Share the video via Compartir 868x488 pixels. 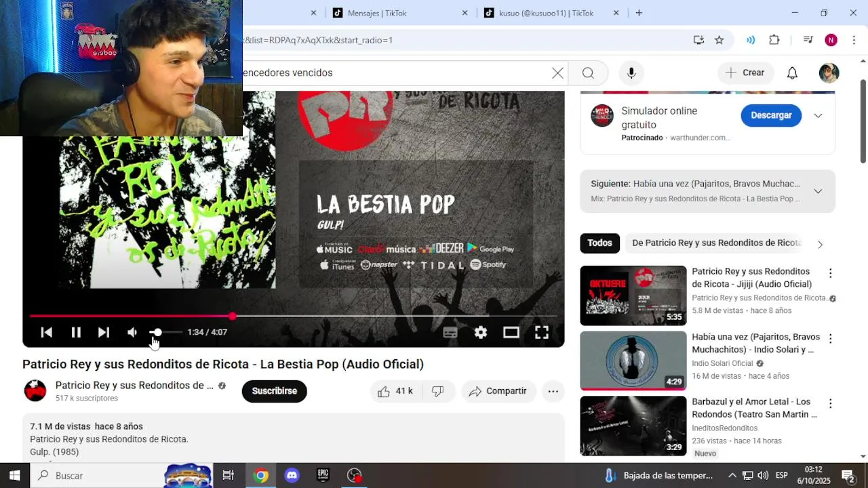[498, 391]
